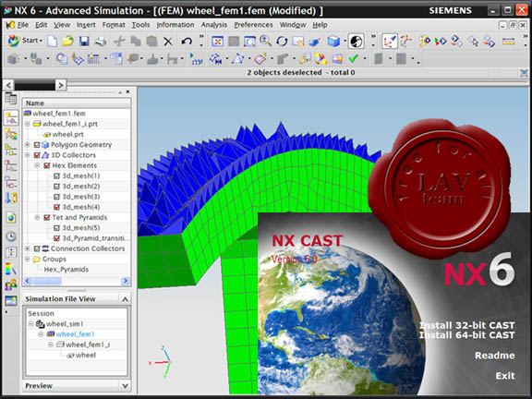Open the Insert menu
The width and height of the screenshot is (532, 399).
click(x=86, y=25)
